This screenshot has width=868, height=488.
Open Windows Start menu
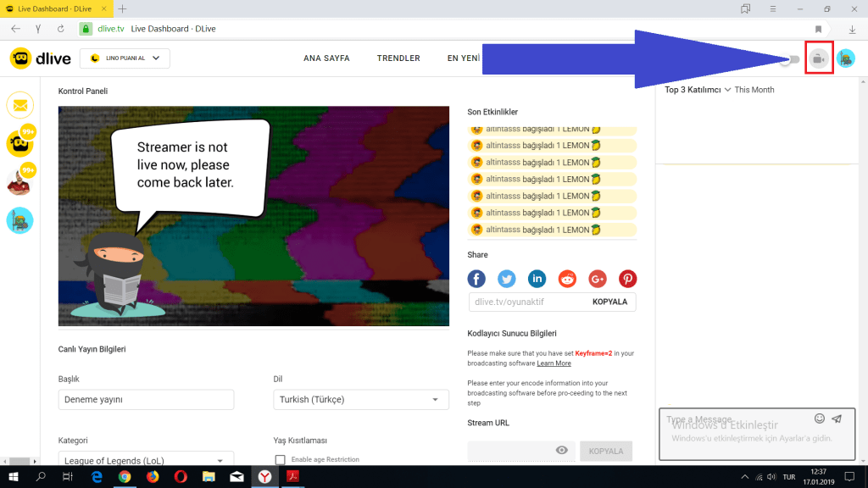(14, 476)
